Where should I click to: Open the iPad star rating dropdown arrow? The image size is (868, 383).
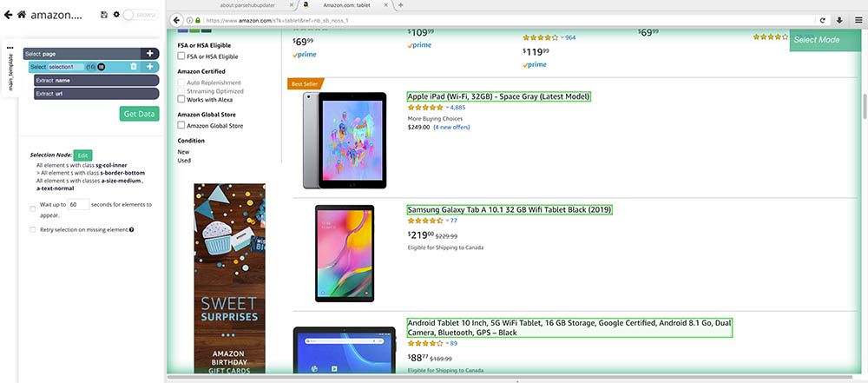pyautogui.click(x=447, y=108)
